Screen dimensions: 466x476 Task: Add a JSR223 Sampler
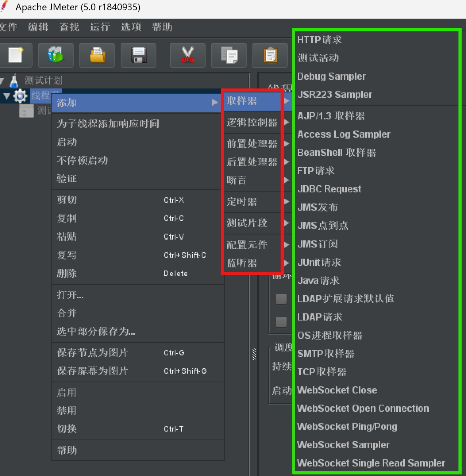coord(376,94)
